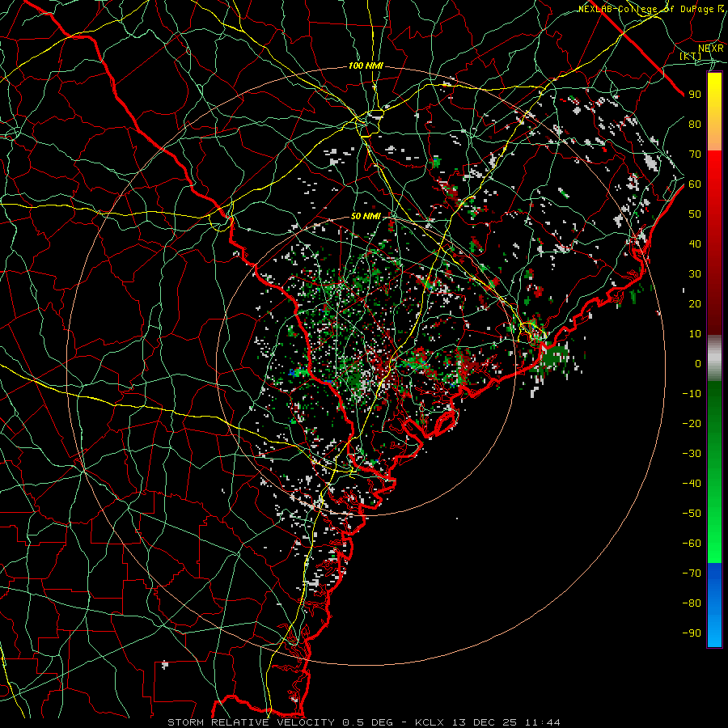The image size is (728, 728).
Task: Select the 0 knot scale label
Action: (698, 363)
